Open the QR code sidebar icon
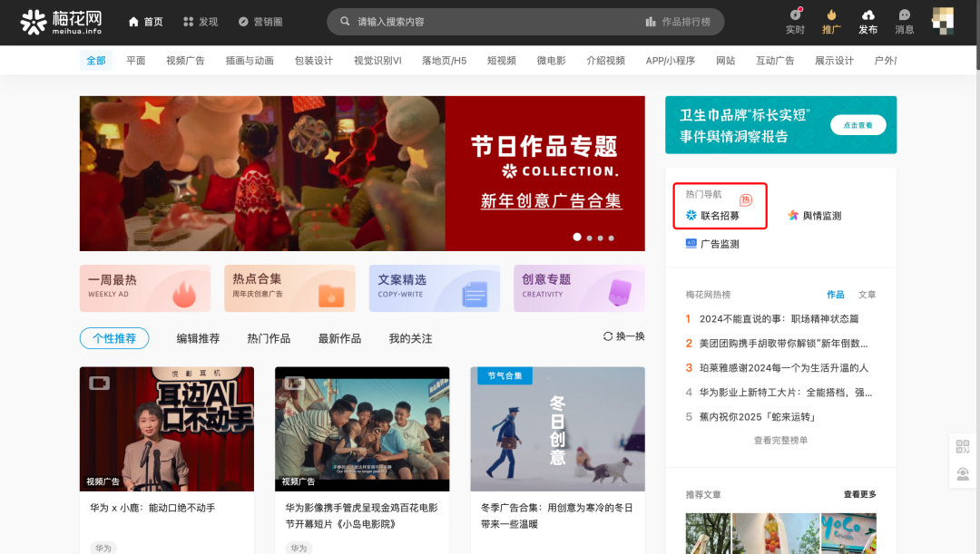The image size is (980, 554). click(x=962, y=446)
